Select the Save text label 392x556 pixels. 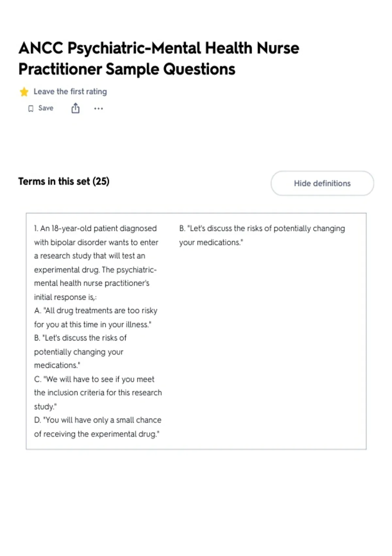[46, 108]
